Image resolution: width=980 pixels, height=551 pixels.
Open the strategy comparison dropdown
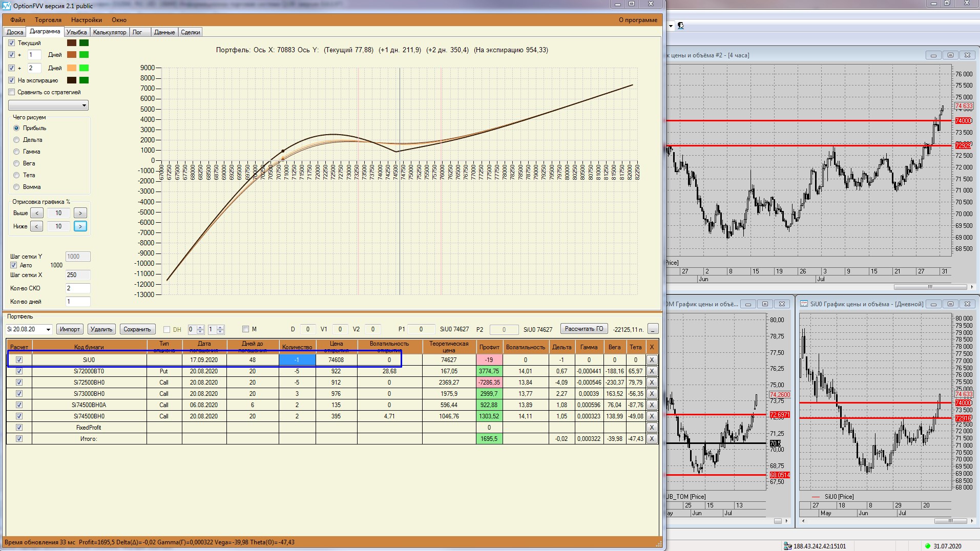48,105
